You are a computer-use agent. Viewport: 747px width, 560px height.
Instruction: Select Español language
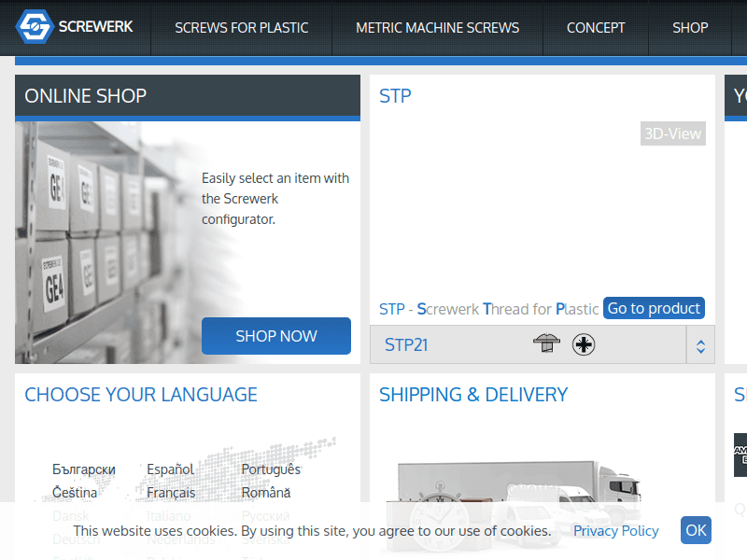(x=170, y=469)
